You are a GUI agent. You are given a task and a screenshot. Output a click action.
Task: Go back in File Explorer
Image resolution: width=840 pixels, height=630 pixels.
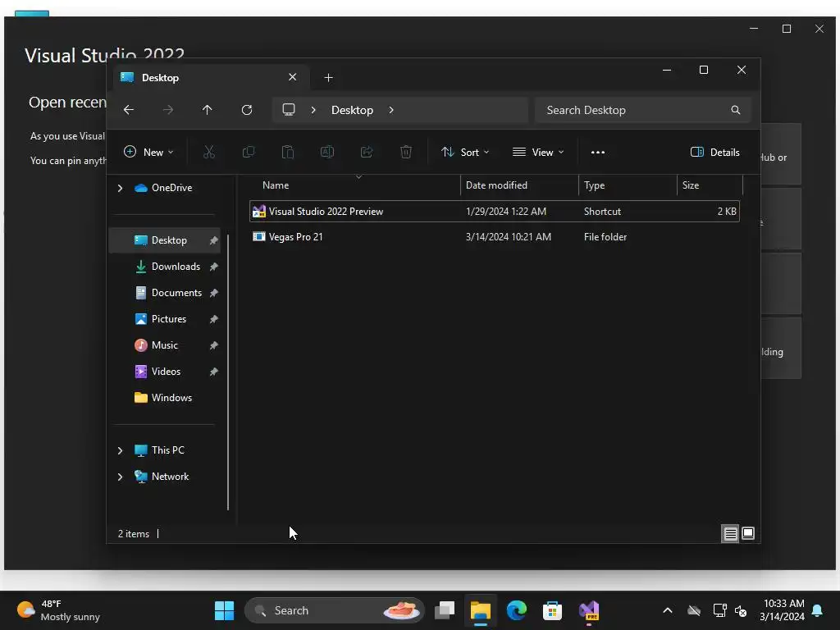(129, 110)
